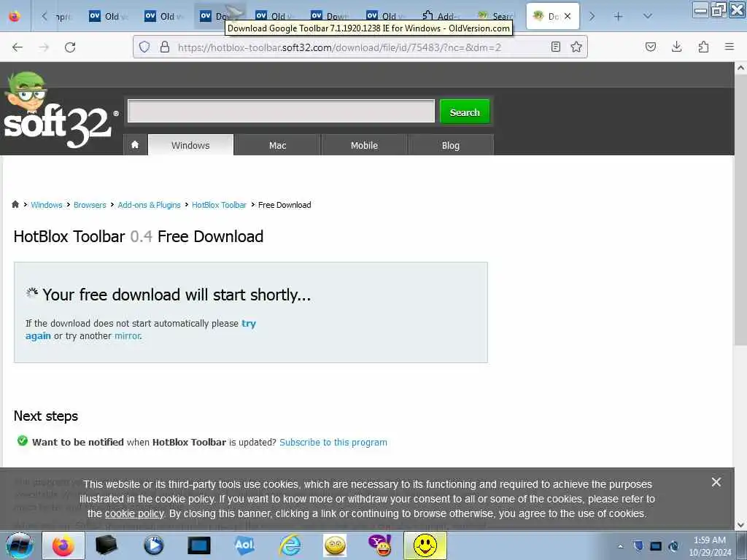View site security padlock information
747x560 pixels.
pyautogui.click(x=165, y=47)
